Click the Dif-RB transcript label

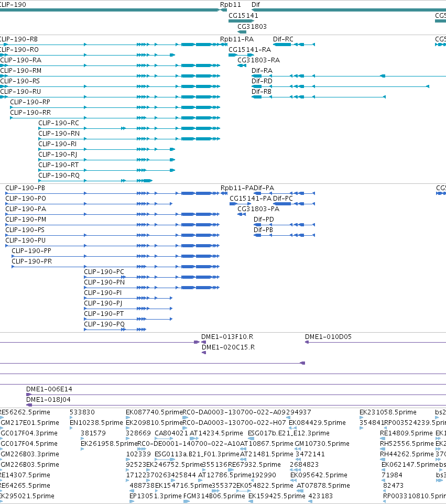click(x=262, y=91)
